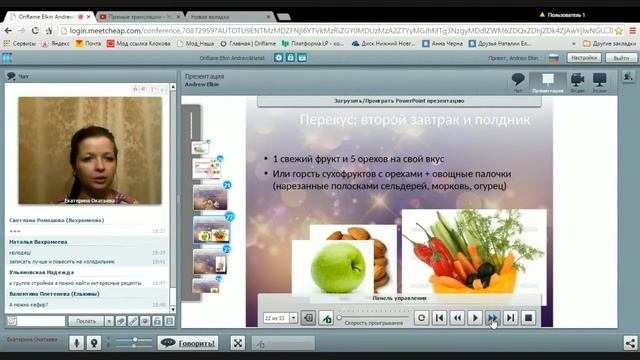This screenshot has height=360, width=640.
Task: Open the 'Другие закладки' bookmarks folder
Action: coord(610,43)
